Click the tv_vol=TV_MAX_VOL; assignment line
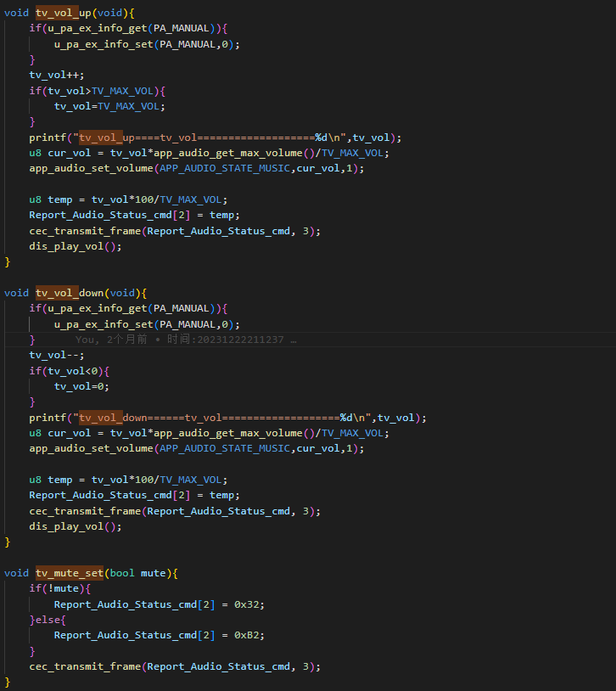The image size is (616, 691). click(109, 106)
